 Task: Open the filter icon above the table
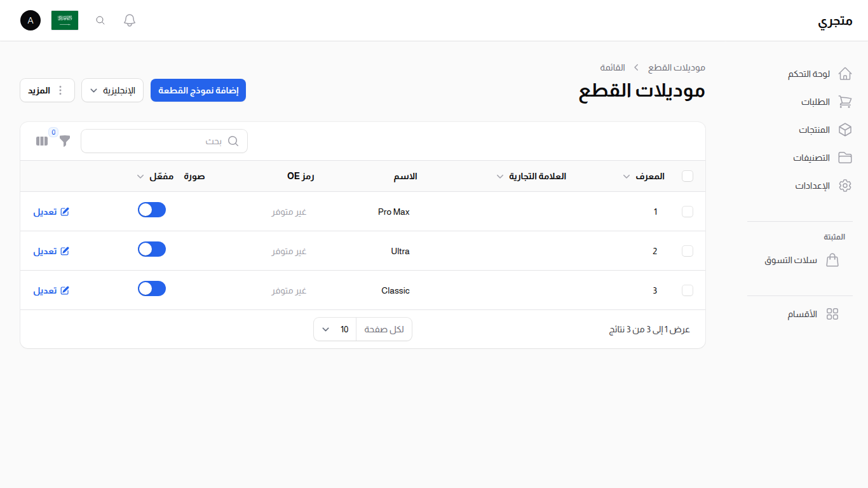64,141
